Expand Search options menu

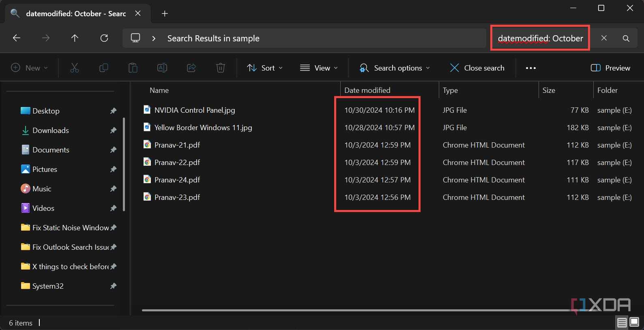[395, 68]
